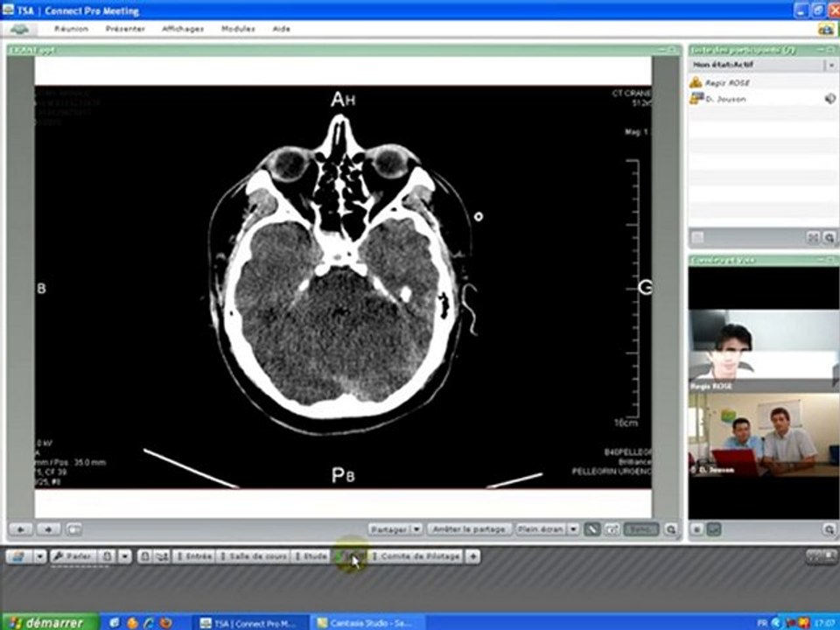Go to next slide with right arrow

point(49,529)
